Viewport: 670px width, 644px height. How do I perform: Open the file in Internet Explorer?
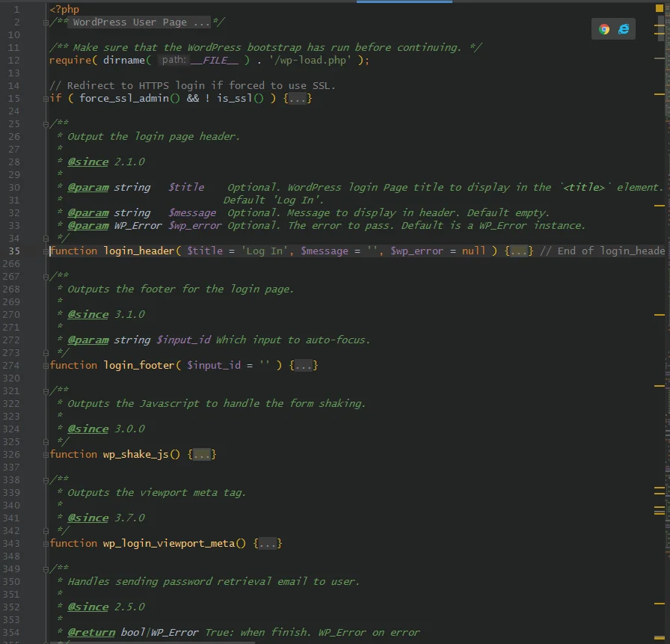click(624, 29)
